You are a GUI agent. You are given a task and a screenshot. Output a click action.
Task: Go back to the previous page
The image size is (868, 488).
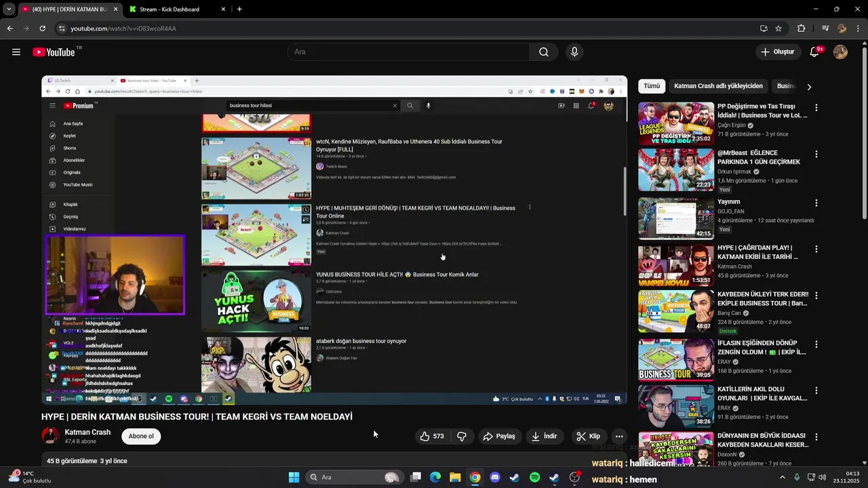[x=9, y=28]
